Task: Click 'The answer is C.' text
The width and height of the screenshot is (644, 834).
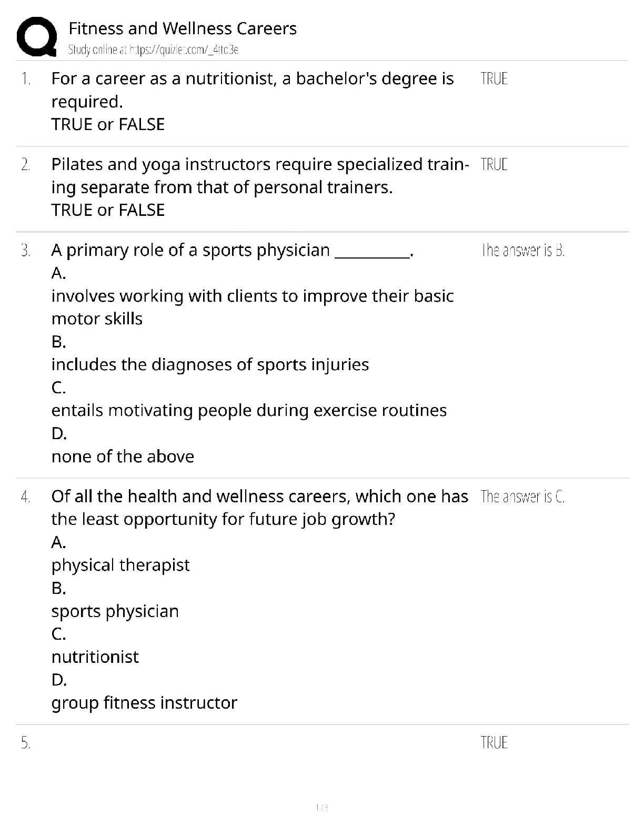Action: point(522,497)
